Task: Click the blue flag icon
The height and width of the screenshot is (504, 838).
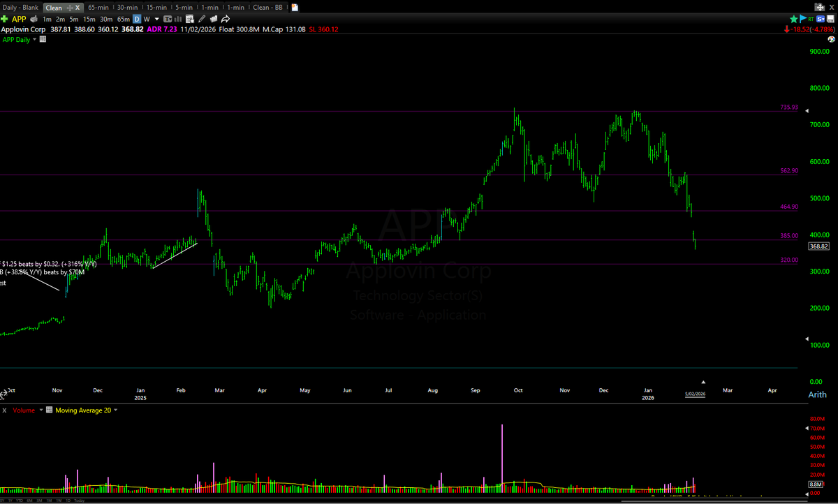Action: click(x=803, y=19)
